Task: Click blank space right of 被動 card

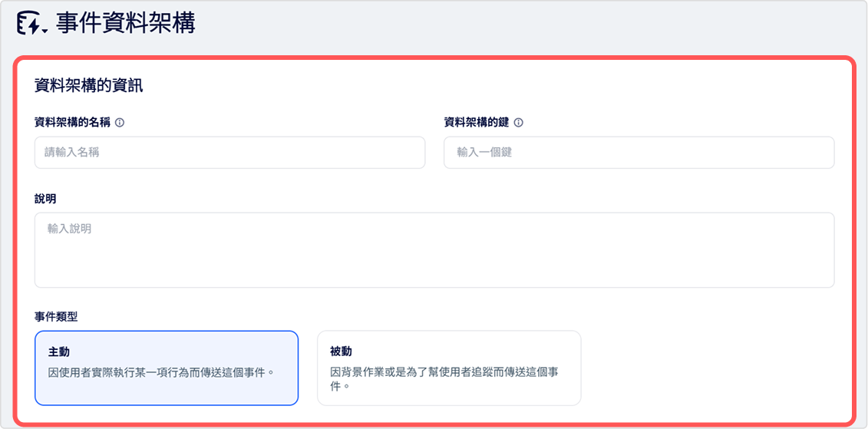Action: pyautogui.click(x=708, y=368)
